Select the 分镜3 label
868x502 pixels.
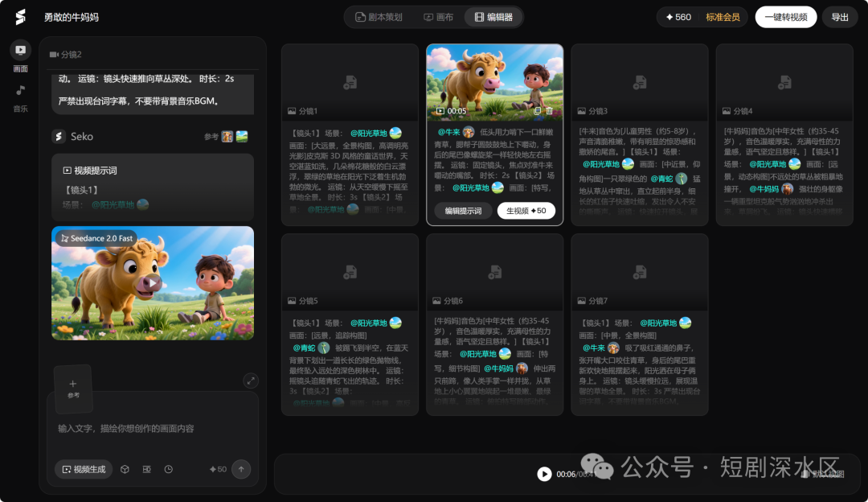(x=598, y=111)
